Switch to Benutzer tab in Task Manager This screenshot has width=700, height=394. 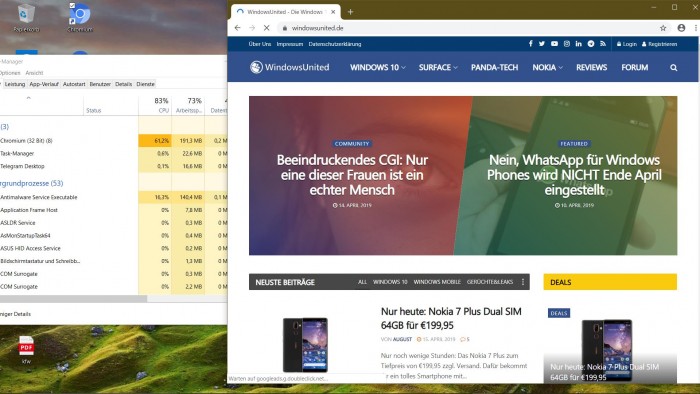pos(100,84)
